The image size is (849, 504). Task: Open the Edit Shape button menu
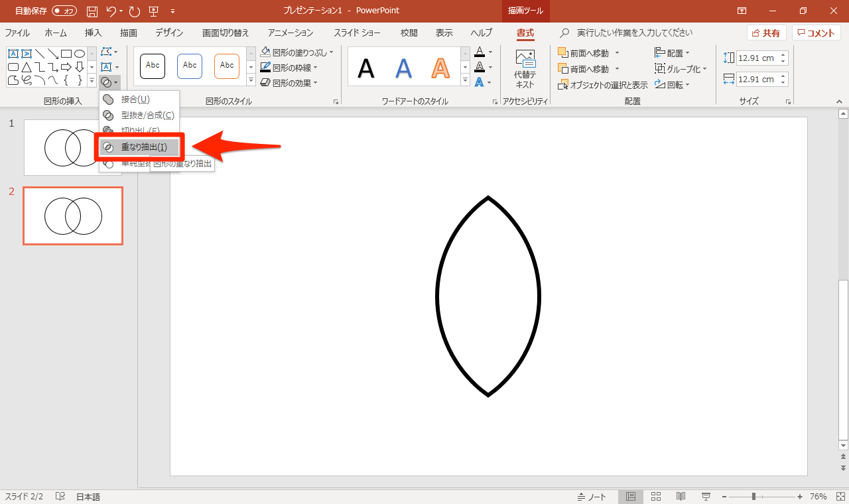coord(109,52)
